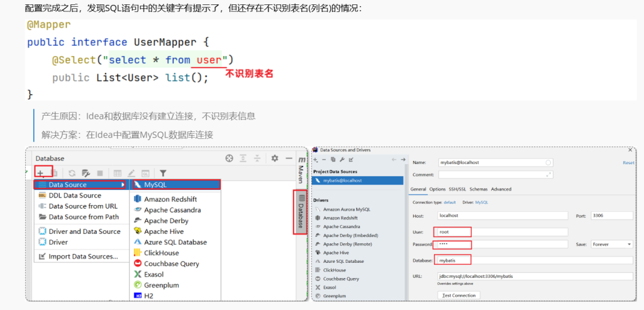The width and height of the screenshot is (644, 310).
Task: Click the expand all icon in Database header
Action: point(243,158)
